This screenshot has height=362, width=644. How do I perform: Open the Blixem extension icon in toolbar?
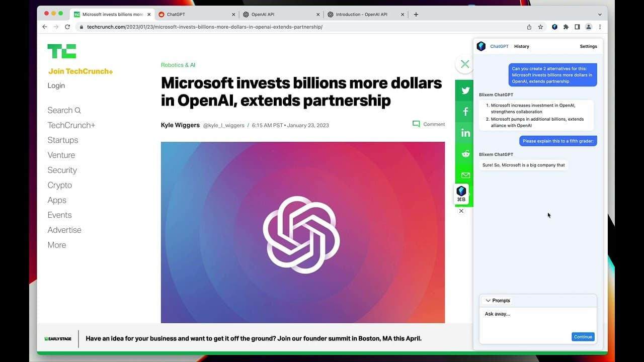pos(554,27)
